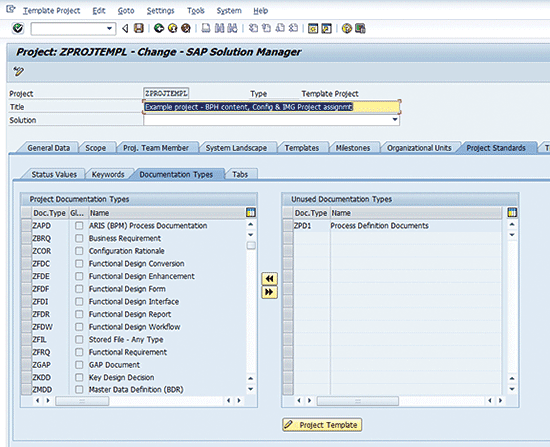Open the command field dropdown arrow
Image resolution: width=550 pixels, height=447 pixels.
click(109, 28)
